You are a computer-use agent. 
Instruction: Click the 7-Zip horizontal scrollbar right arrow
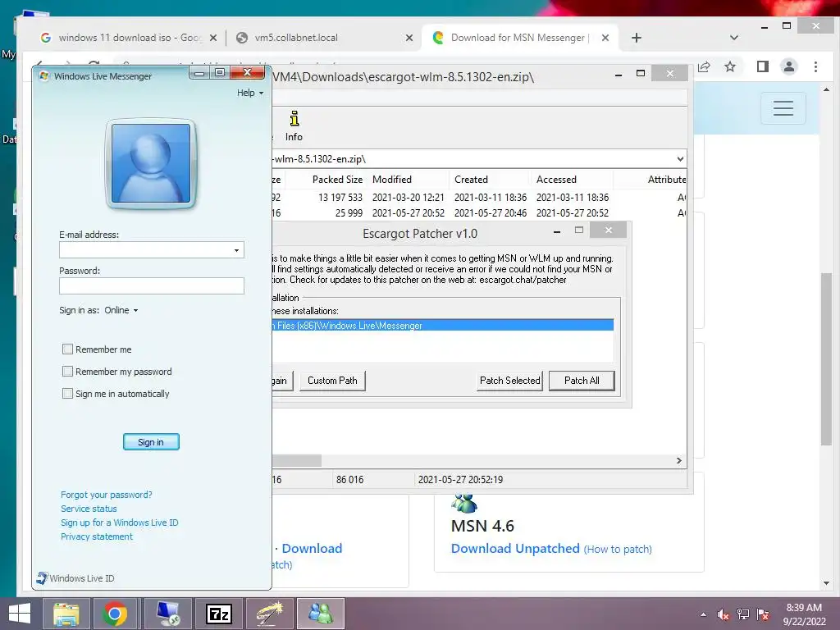point(678,461)
